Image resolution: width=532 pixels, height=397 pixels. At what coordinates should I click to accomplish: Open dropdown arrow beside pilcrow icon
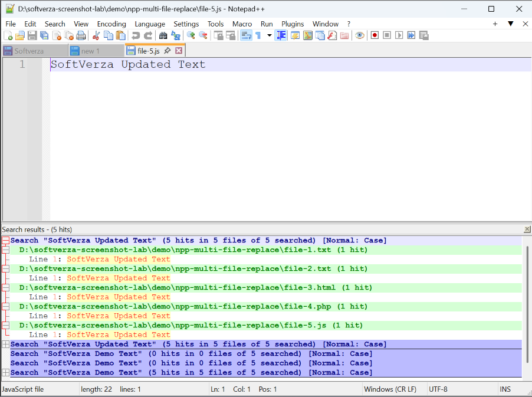[270, 35]
